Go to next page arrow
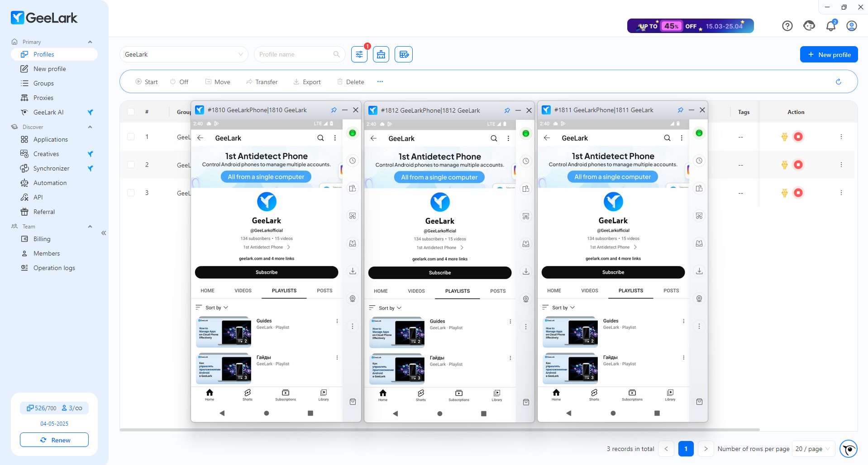Image resolution: width=868 pixels, height=465 pixels. [x=706, y=449]
